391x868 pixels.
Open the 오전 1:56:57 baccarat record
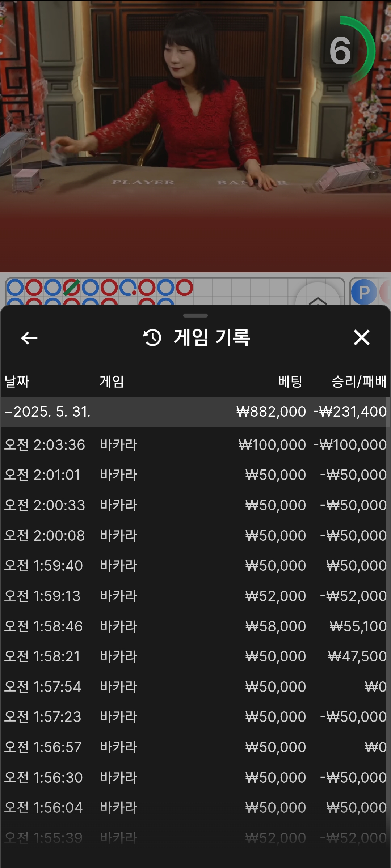tap(195, 747)
